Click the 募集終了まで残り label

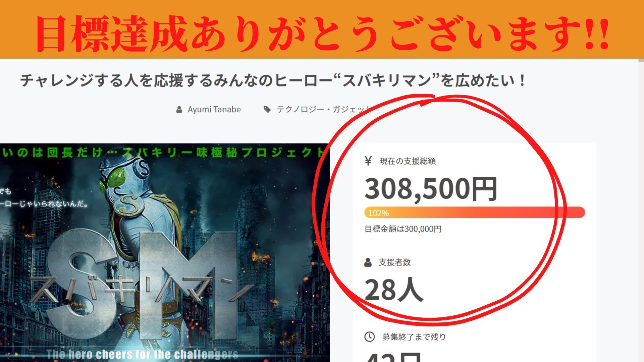[414, 337]
